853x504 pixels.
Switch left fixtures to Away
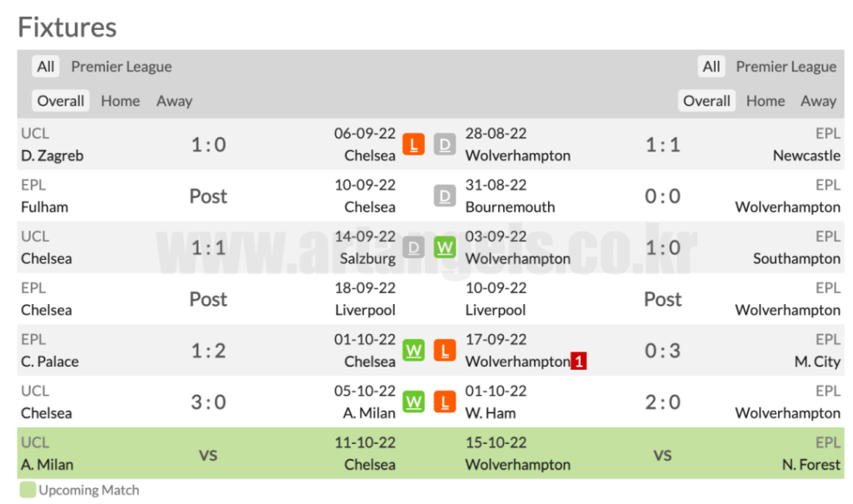[x=174, y=101]
